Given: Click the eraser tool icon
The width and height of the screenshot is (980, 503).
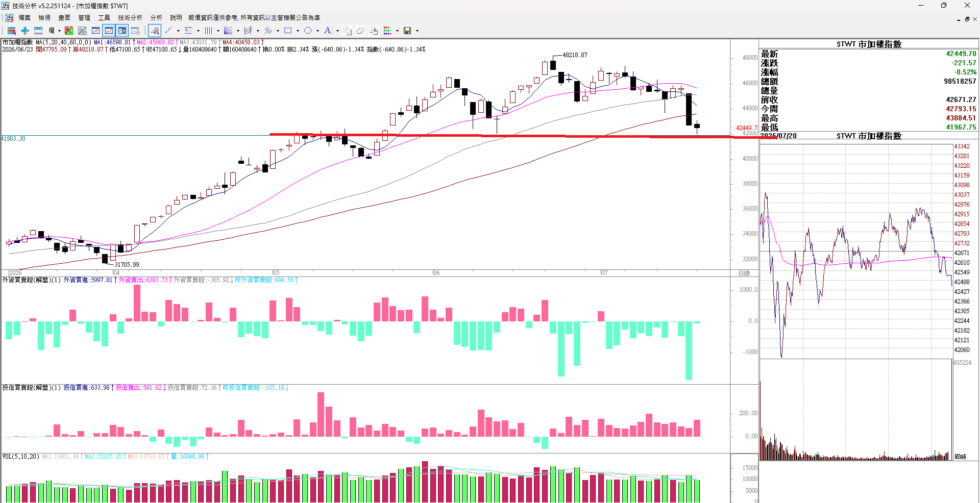Looking at the screenshot, I should tap(360, 31).
